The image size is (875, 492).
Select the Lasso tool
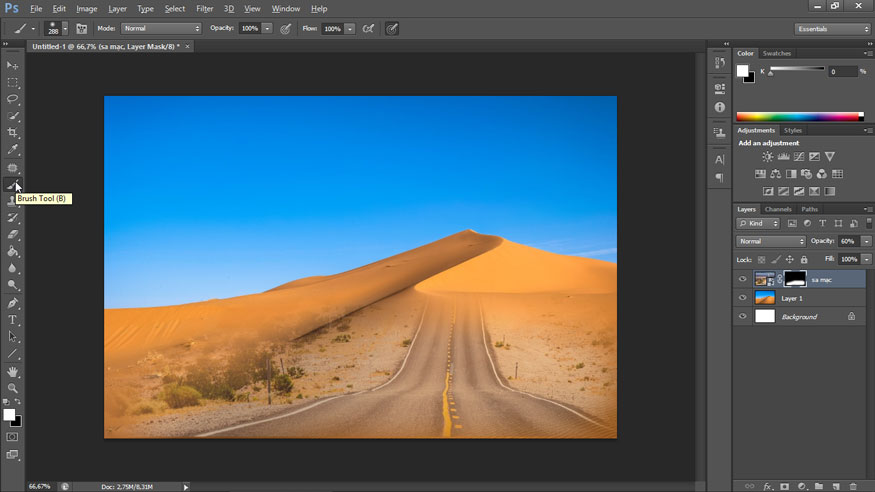pos(13,99)
